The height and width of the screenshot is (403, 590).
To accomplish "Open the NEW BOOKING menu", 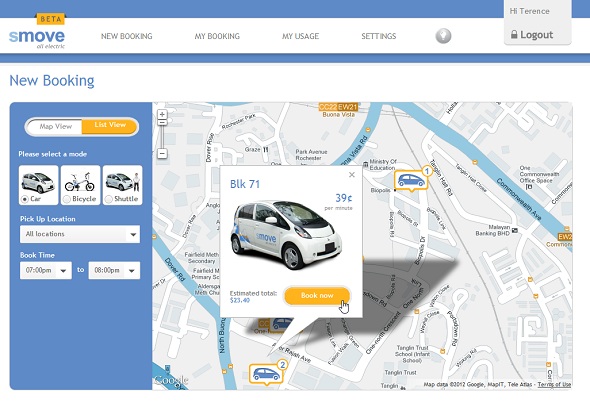I will (127, 36).
